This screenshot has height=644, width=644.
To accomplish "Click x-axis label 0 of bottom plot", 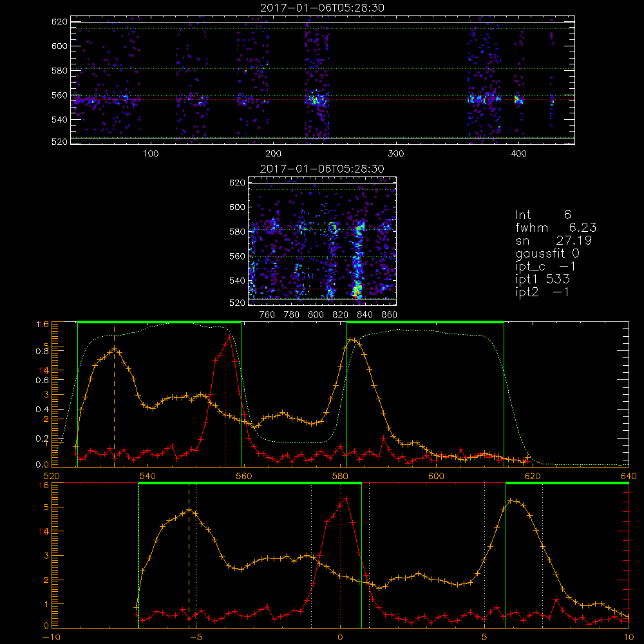I will (340, 637).
